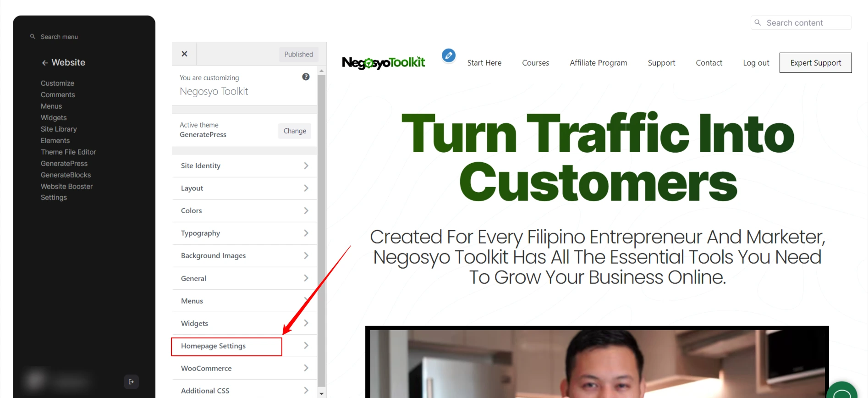Screen dimensions: 868x398
Task: Expand the WooCommerce section
Action: point(244,368)
